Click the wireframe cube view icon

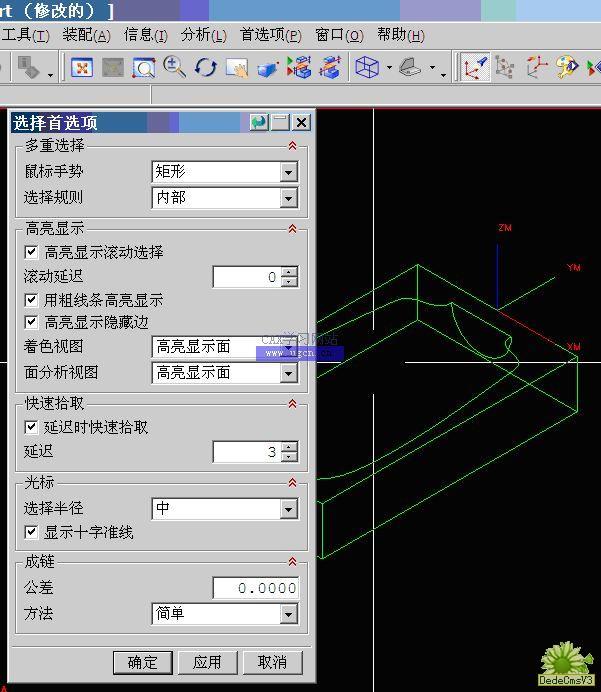(367, 68)
